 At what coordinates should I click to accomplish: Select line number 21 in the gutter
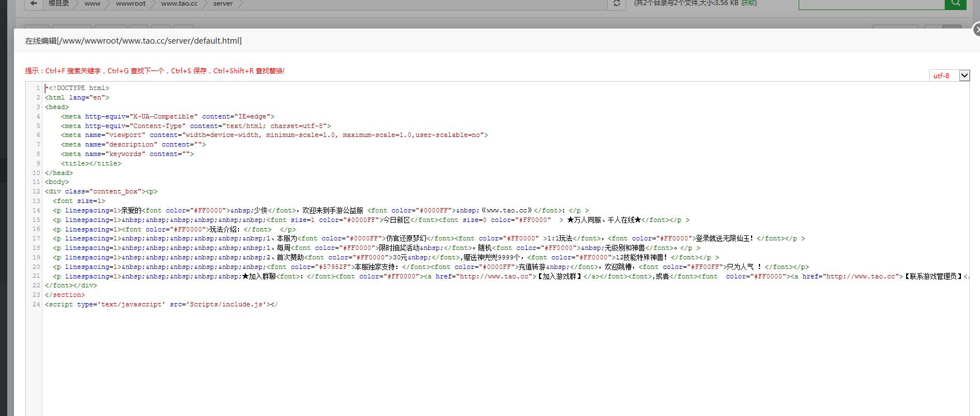(36, 276)
